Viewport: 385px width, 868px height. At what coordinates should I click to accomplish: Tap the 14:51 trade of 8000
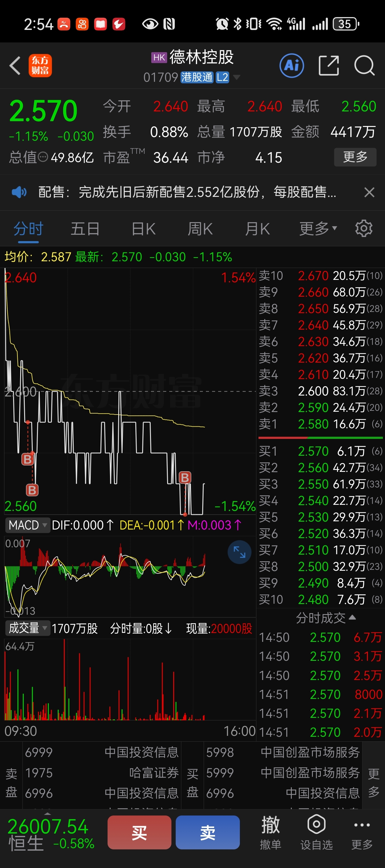[321, 694]
